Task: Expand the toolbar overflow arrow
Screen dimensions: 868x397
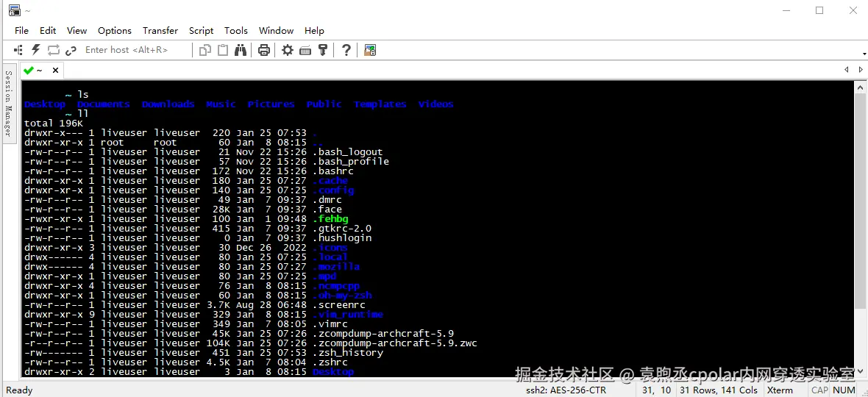Action: (864, 54)
